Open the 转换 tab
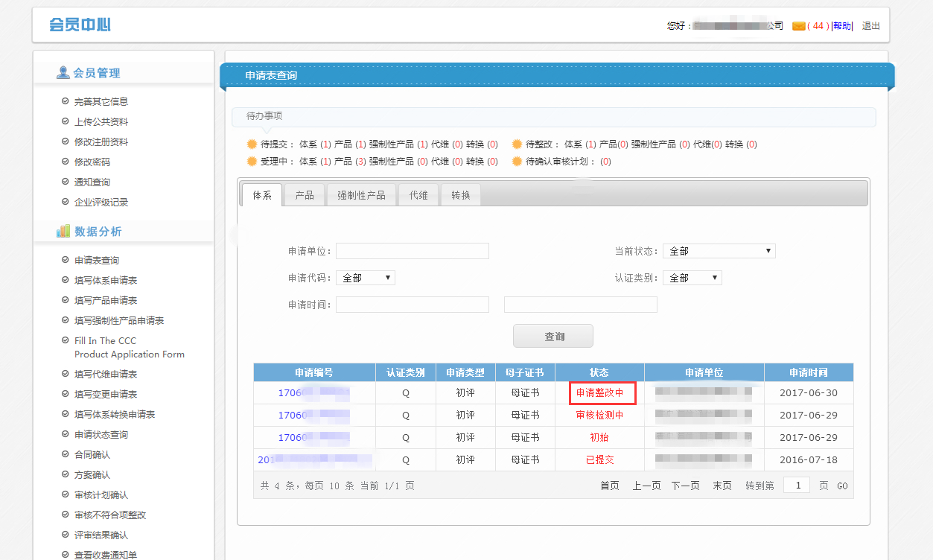Screen dimensions: 933x560 [x=461, y=195]
